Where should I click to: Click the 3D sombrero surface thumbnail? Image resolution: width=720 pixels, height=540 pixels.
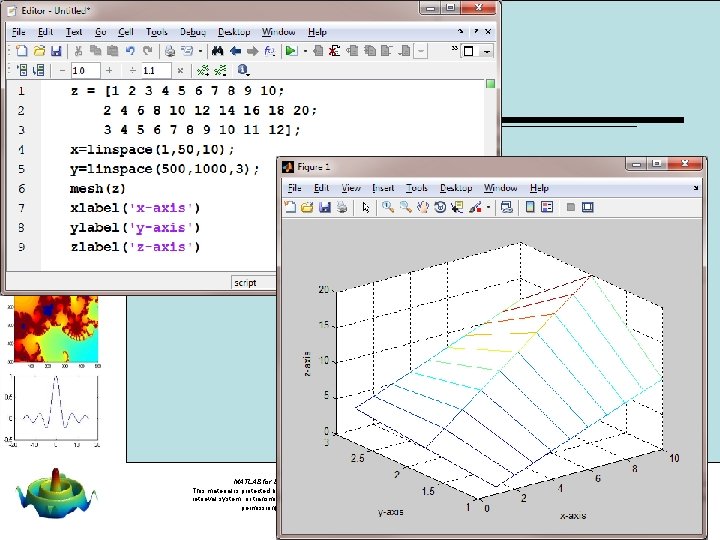click(56, 494)
